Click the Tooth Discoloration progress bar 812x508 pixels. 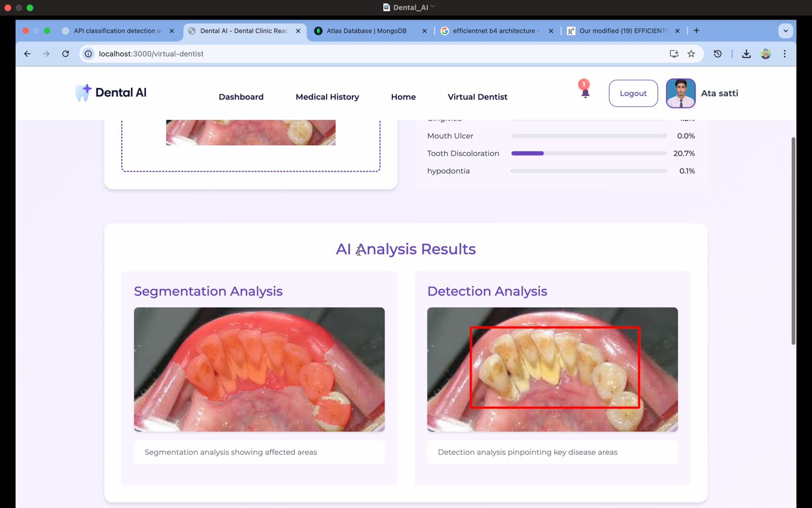coord(589,153)
